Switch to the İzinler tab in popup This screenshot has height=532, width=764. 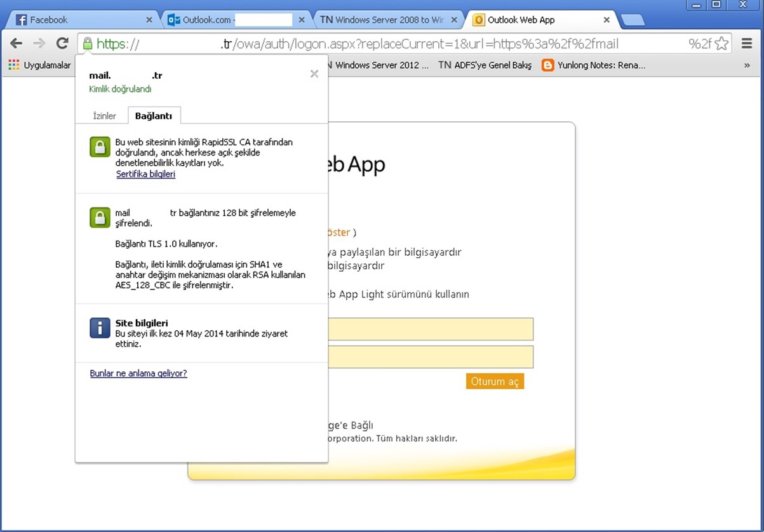tap(105, 116)
